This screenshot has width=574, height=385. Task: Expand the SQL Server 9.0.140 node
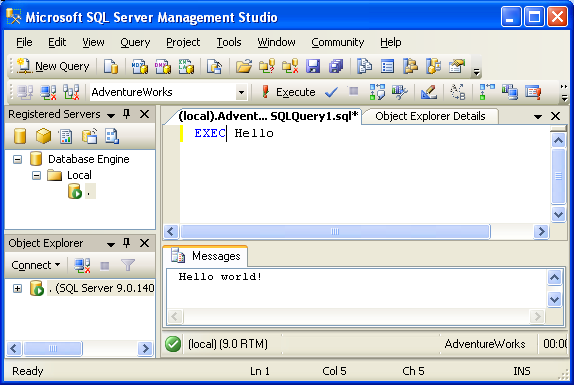click(x=17, y=288)
